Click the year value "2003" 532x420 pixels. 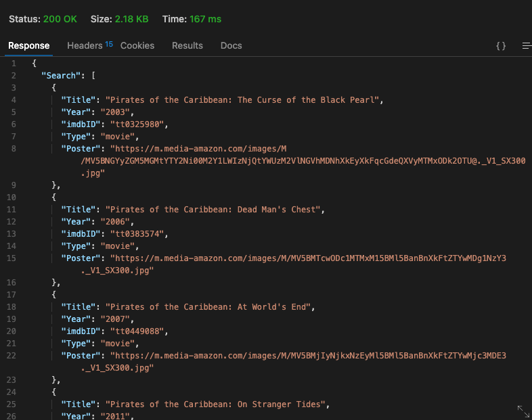115,112
